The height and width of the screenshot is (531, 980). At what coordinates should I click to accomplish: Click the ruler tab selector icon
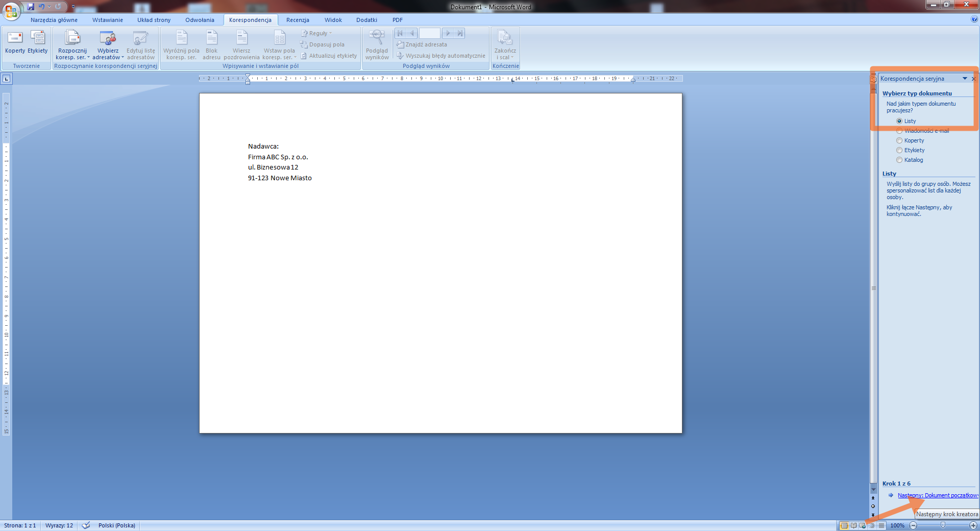pos(7,79)
